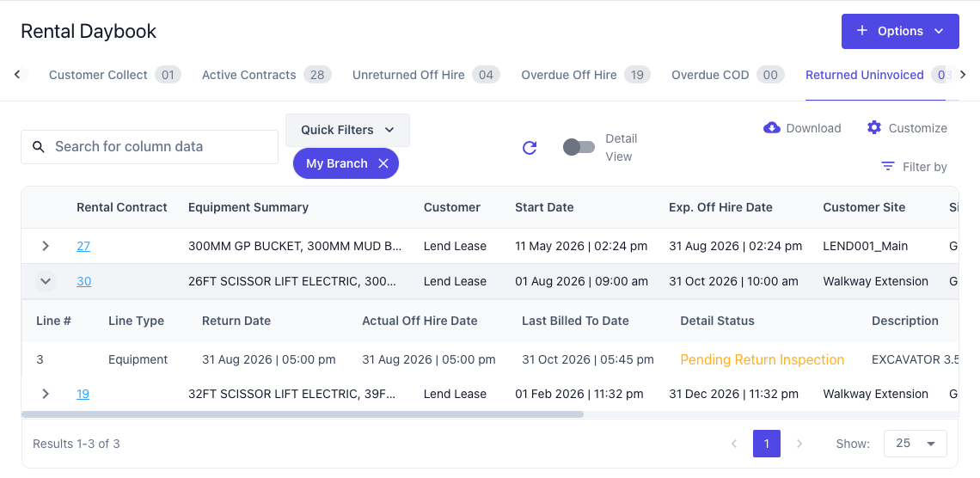Open rental contract 30 link
This screenshot has height=478, width=980.
coord(83,281)
